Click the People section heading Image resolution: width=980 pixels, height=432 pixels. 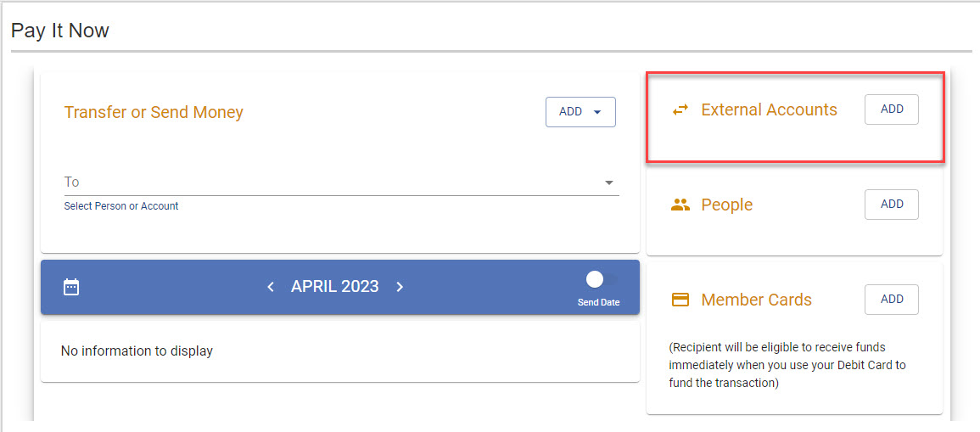point(726,205)
